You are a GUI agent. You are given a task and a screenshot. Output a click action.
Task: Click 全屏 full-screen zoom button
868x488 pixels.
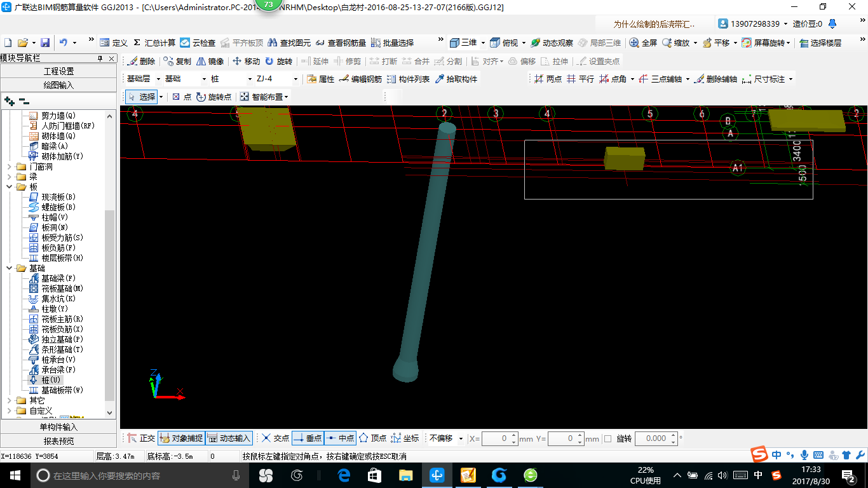coord(643,43)
